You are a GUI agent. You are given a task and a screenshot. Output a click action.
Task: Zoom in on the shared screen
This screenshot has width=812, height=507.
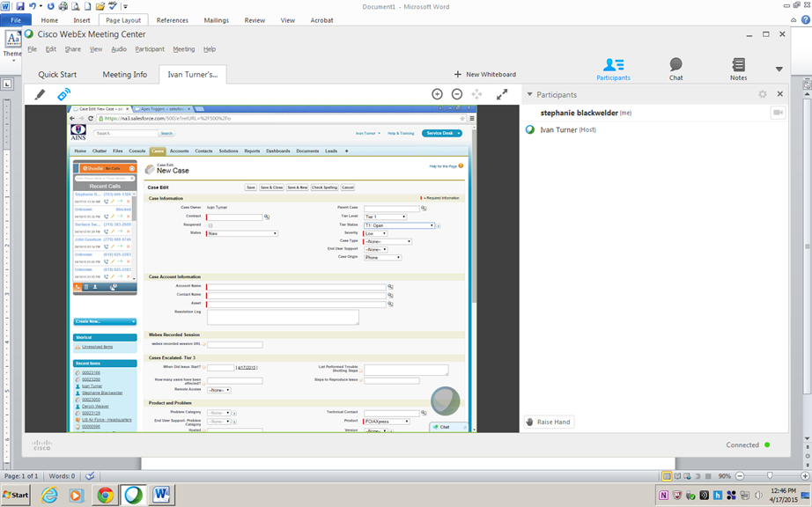coord(437,94)
